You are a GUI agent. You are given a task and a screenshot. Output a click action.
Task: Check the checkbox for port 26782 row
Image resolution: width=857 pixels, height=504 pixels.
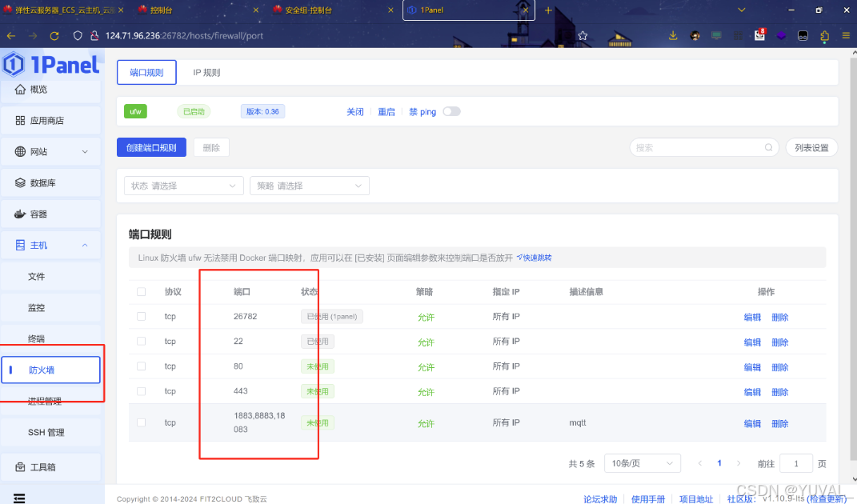point(141,317)
